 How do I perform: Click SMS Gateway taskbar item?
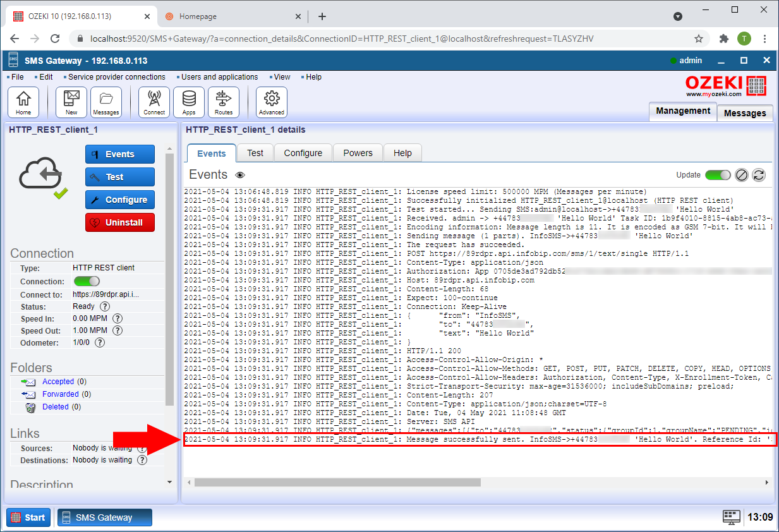(x=105, y=517)
